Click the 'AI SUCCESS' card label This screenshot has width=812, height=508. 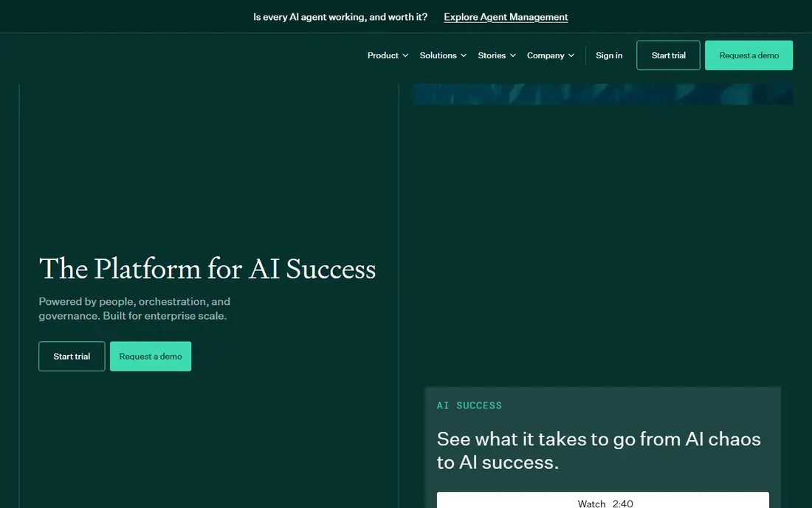469,405
